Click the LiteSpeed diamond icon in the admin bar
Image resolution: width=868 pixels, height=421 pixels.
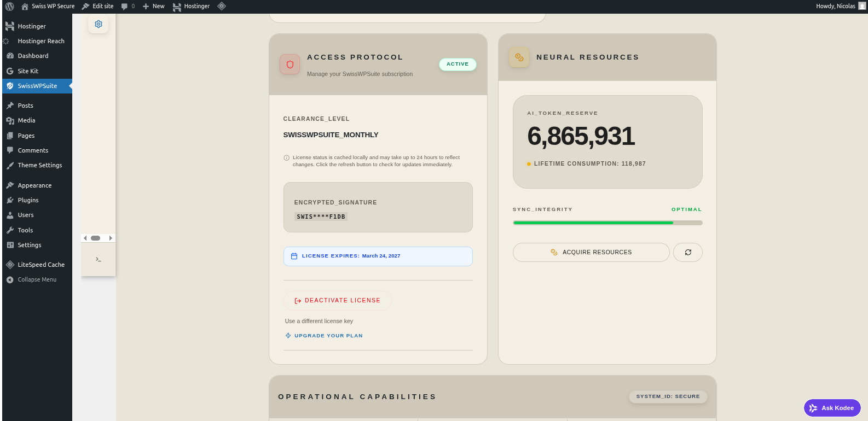tap(222, 6)
